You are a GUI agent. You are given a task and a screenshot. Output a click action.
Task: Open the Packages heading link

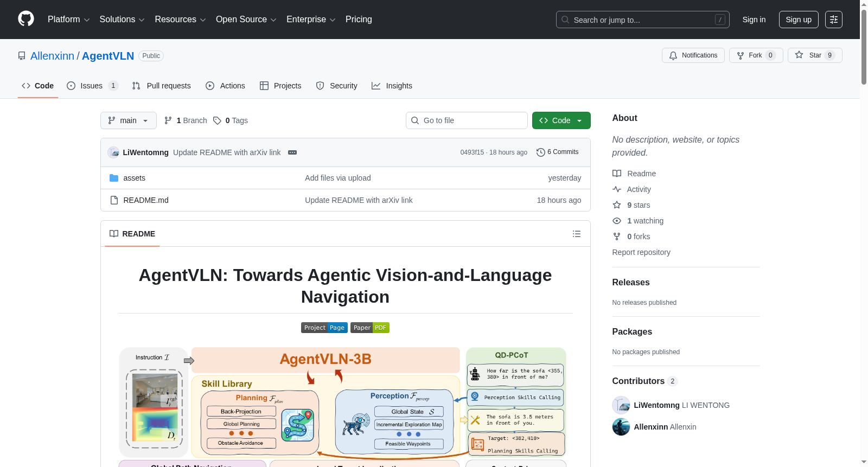point(632,331)
